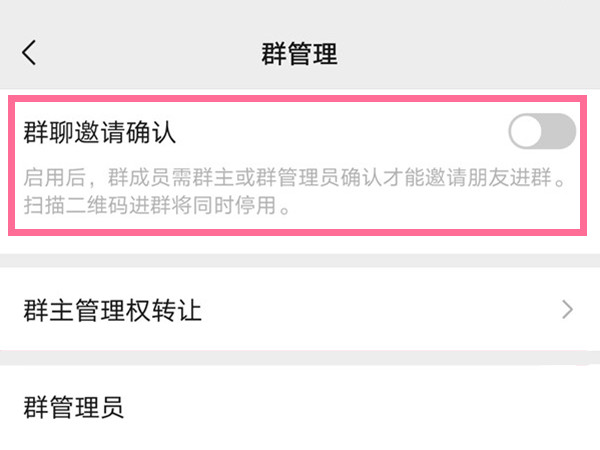Click the description line starting with 启用后
The height and width of the screenshot is (450, 600).
click(295, 177)
